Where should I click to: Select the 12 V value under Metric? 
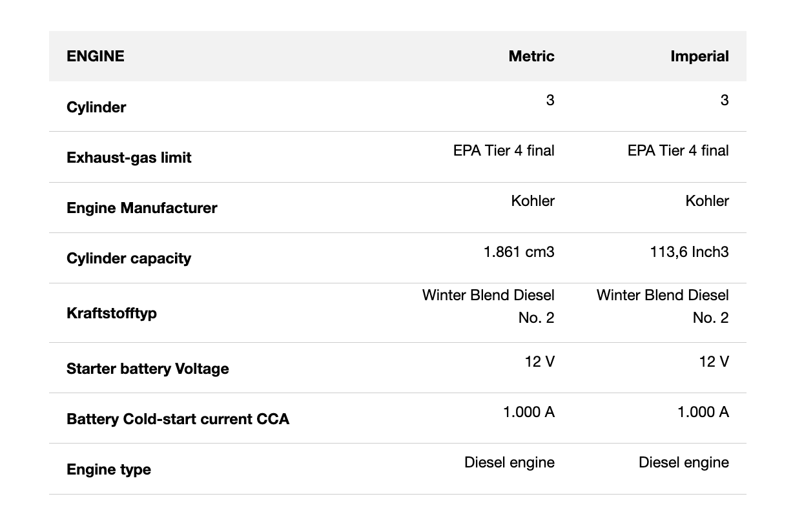(x=539, y=362)
